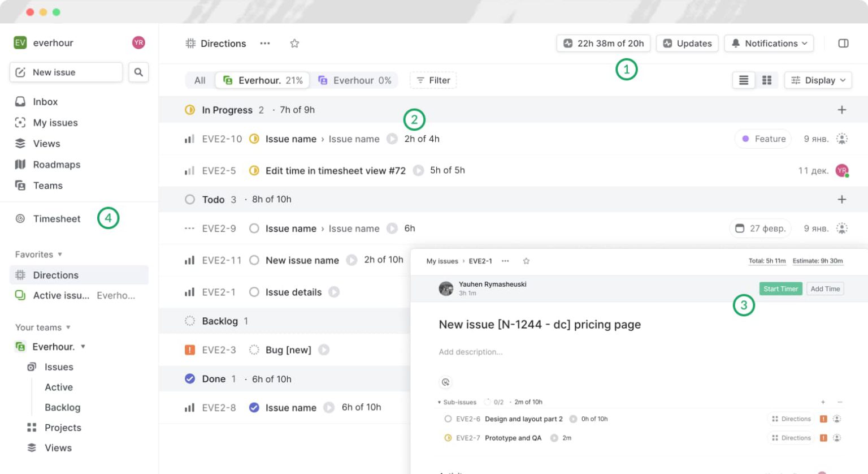Add an emoji reaction to the issue

click(445, 382)
